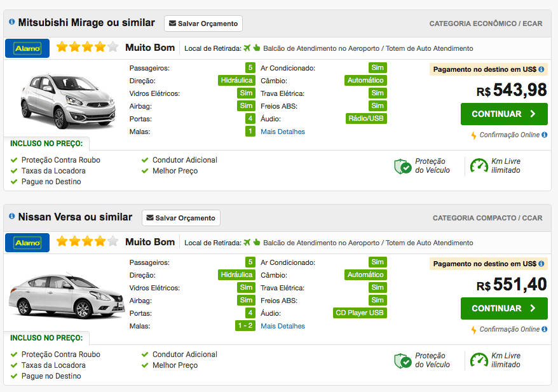
Task: Click vehicle protection shield icon for Mirage
Action: pos(403,166)
